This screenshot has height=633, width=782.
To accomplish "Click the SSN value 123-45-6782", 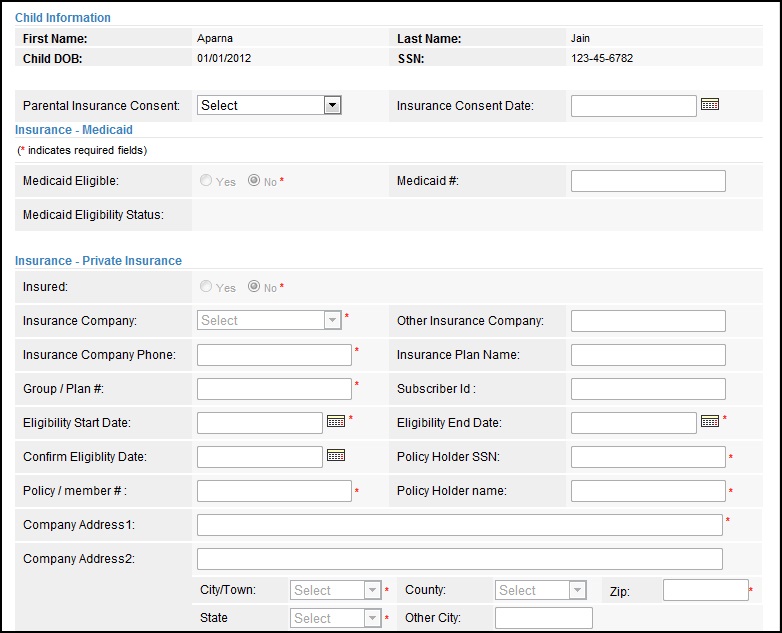I will point(602,58).
